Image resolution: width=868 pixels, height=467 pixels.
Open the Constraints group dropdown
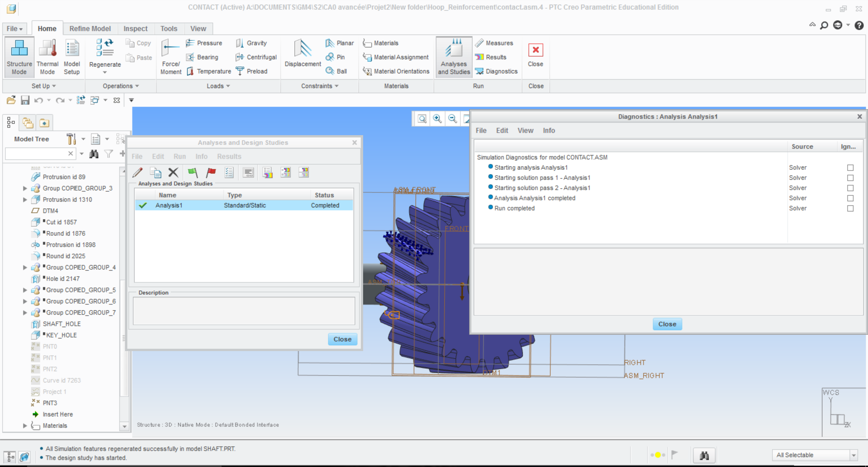tap(320, 86)
